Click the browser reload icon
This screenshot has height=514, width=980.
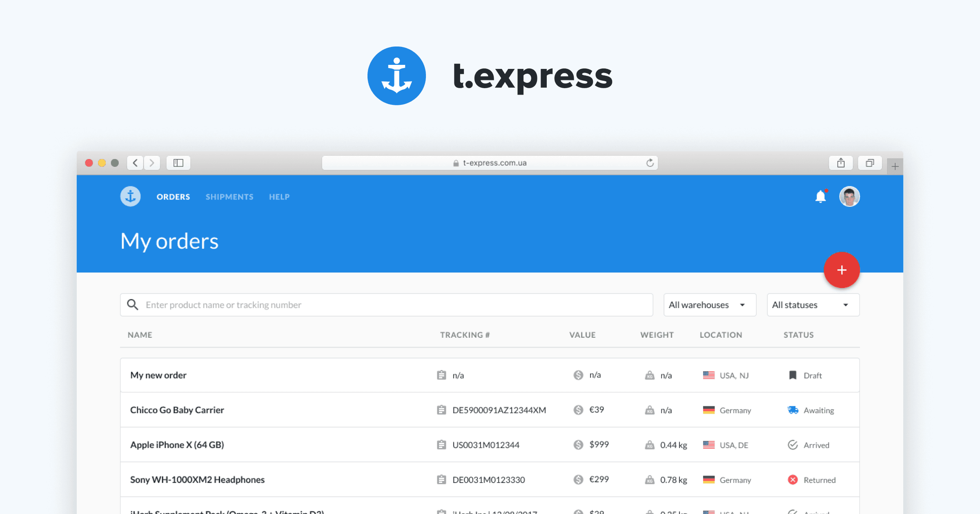[650, 163]
